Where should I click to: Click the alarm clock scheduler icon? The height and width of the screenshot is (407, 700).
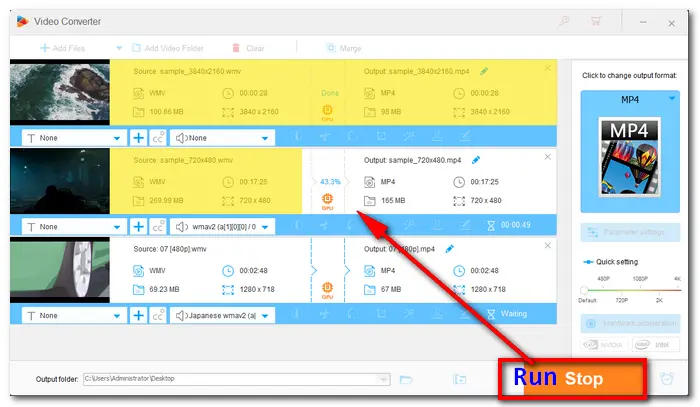point(667,379)
